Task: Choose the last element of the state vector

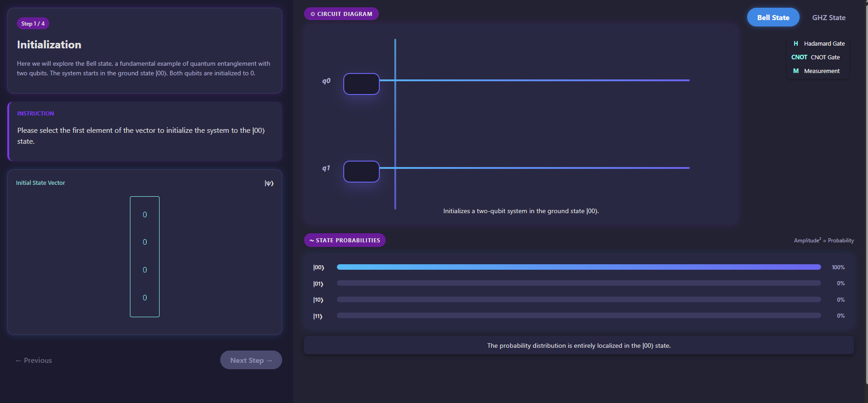Action: tap(145, 298)
